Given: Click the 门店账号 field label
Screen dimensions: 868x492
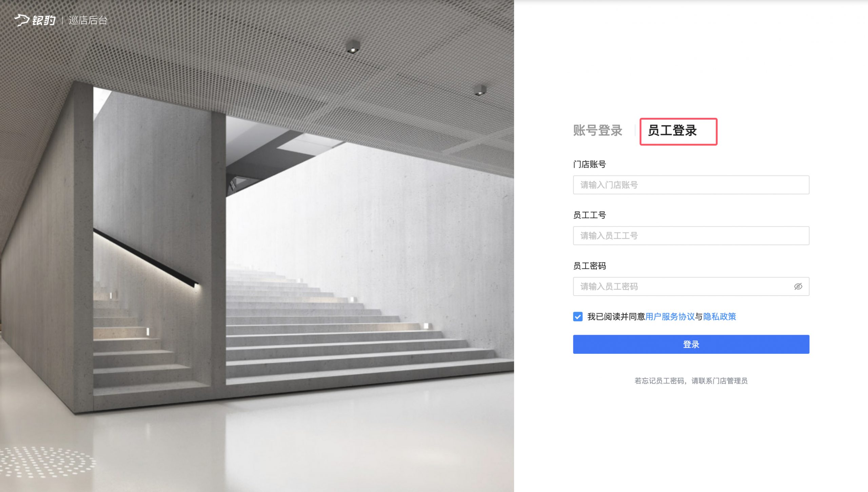Looking at the screenshot, I should pyautogui.click(x=589, y=164).
